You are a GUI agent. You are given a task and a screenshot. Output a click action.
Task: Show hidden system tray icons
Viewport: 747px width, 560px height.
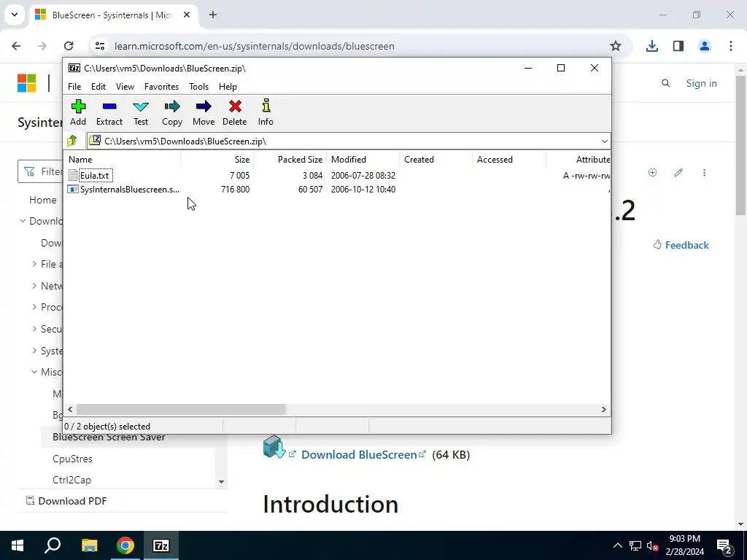click(617, 545)
